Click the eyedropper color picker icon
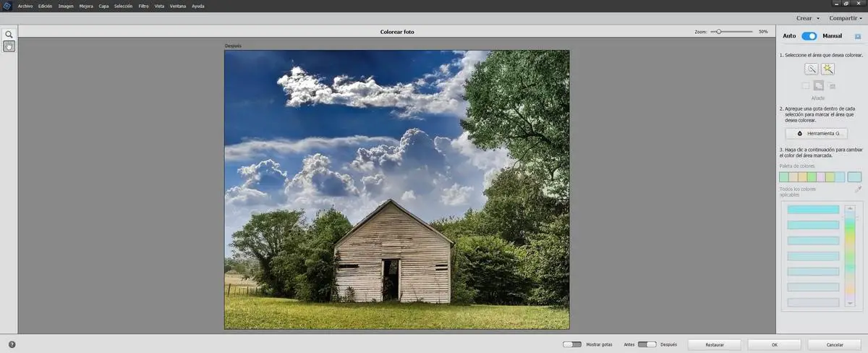 (858, 189)
